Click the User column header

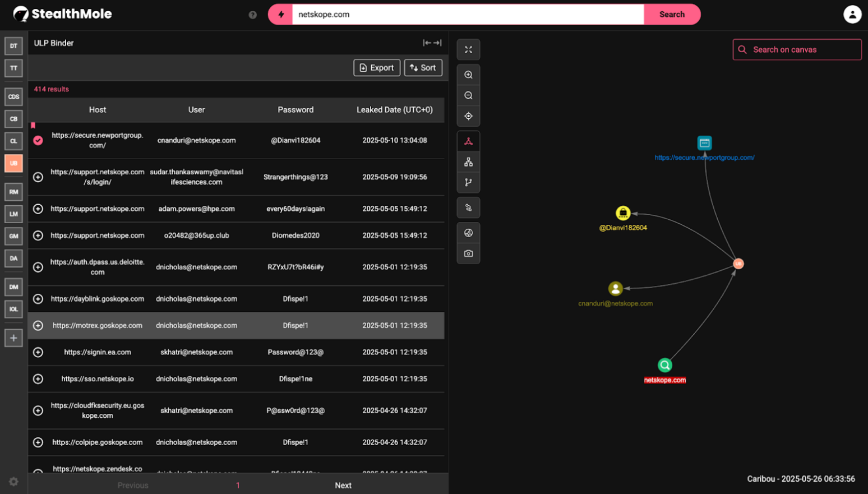click(197, 110)
